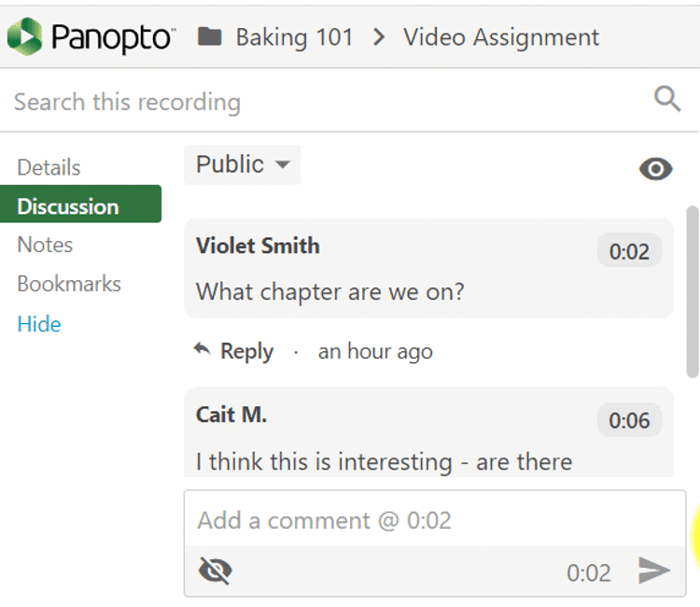This screenshot has height=607, width=700.
Task: Click the Panopto logo icon
Action: click(x=25, y=37)
